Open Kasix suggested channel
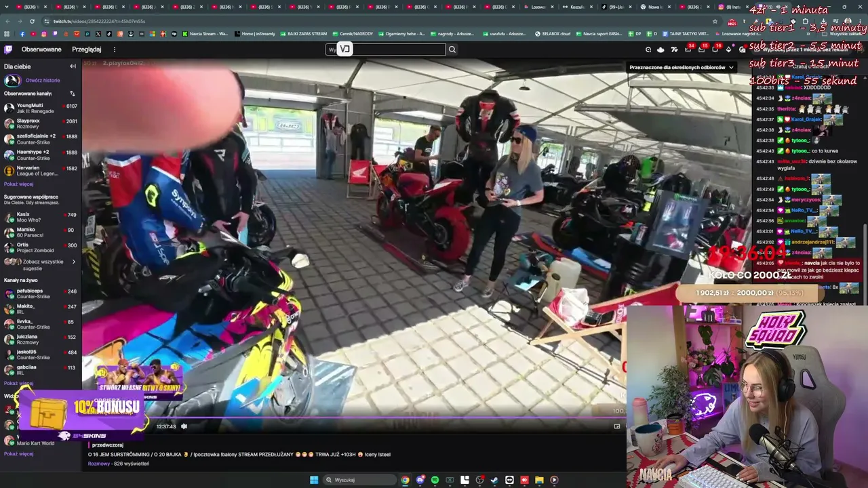This screenshot has height=488, width=868. coord(41,217)
